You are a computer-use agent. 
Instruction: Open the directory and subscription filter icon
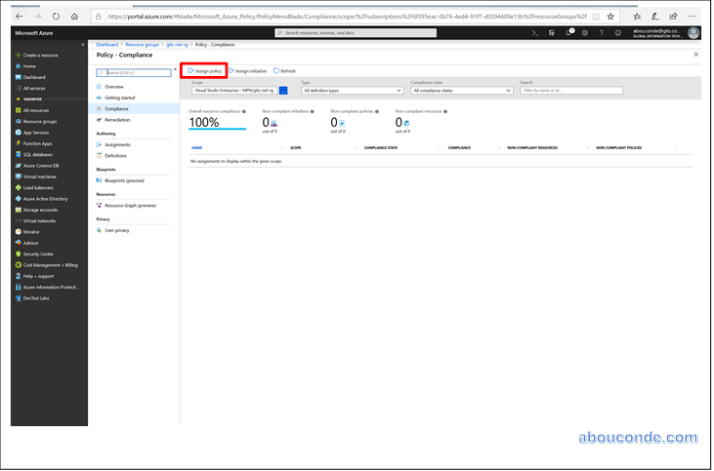point(552,33)
